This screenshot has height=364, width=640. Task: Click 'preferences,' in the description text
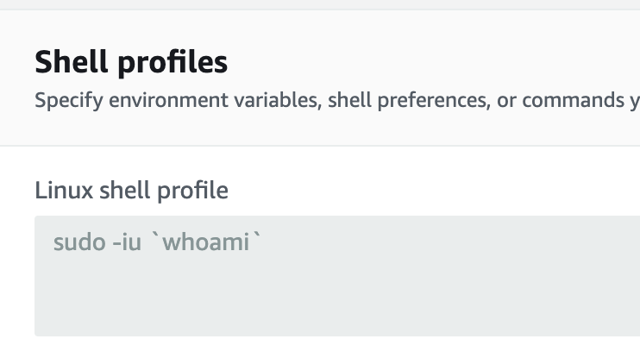434,101
